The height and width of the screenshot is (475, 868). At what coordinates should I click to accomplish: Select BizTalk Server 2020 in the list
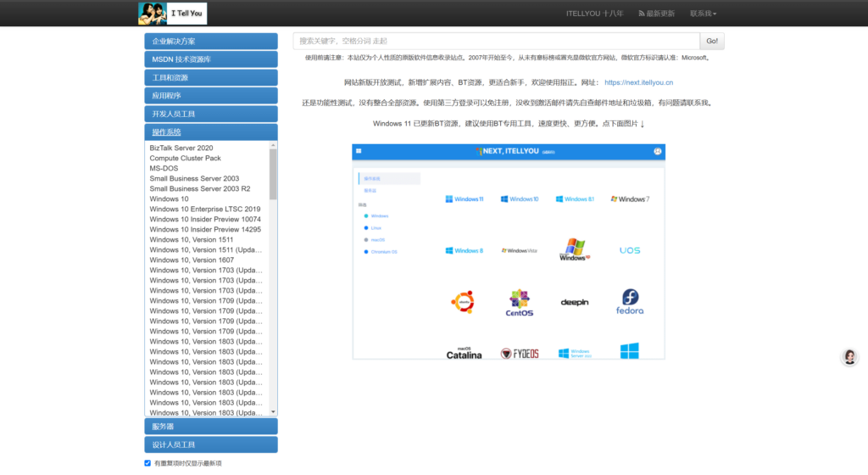point(181,148)
